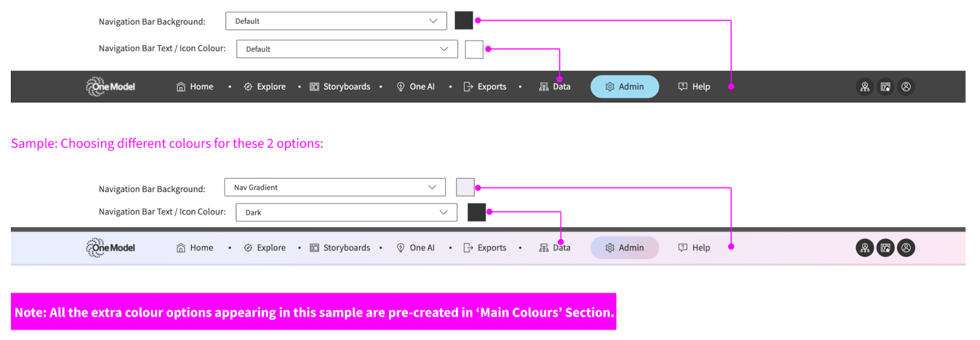The width and height of the screenshot is (980, 340).
Task: Click the dark swatch beside the Default background dropdown
Action: (464, 21)
